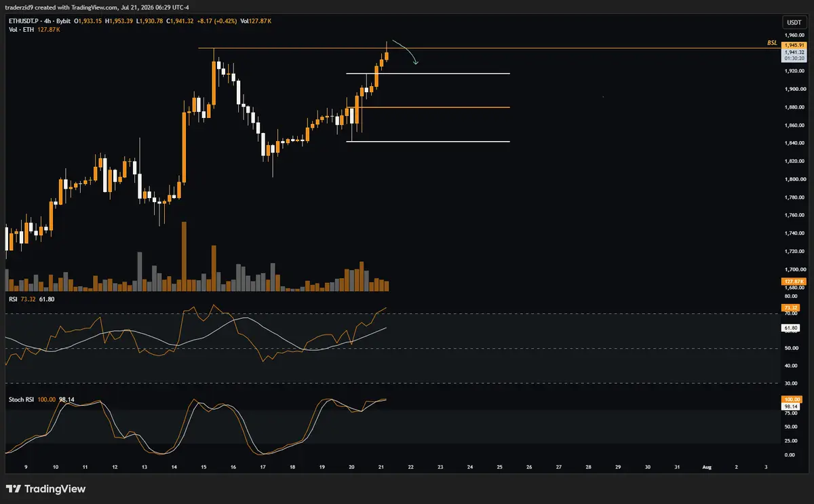814x504 pixels.
Task: Click the 1,960.00 price scale label
Action: point(793,35)
